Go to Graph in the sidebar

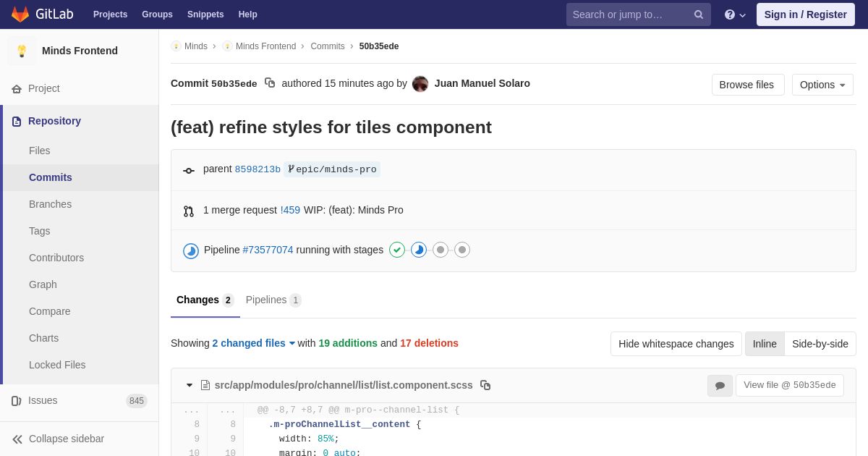pos(43,284)
